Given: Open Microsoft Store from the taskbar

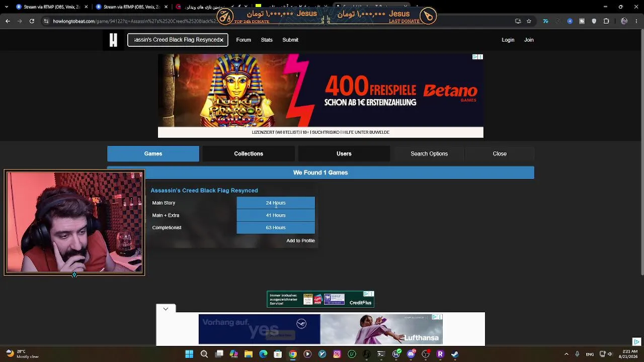Looking at the screenshot, I should (278, 354).
